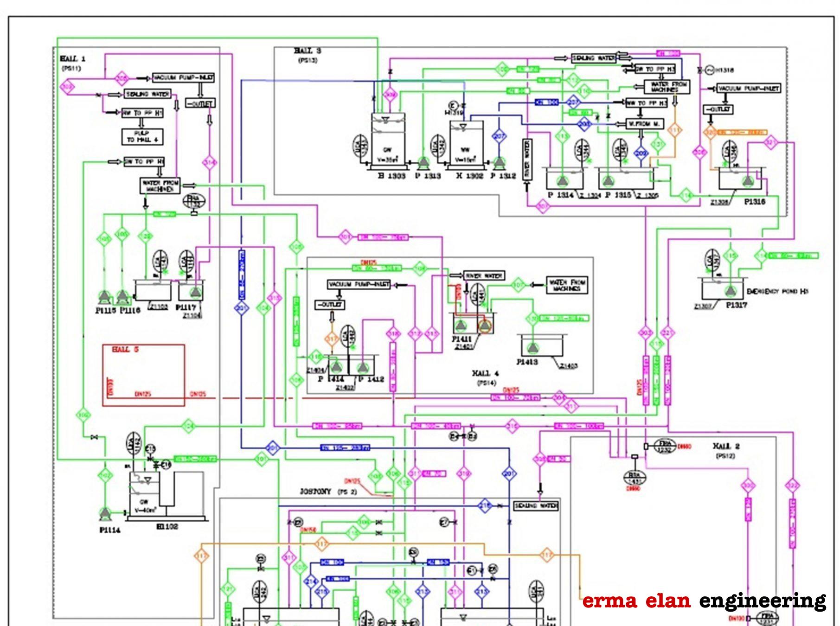Click the magenta diamond node 309
Image resolution: width=840 pixels, height=626 pixels.
pos(68,87)
